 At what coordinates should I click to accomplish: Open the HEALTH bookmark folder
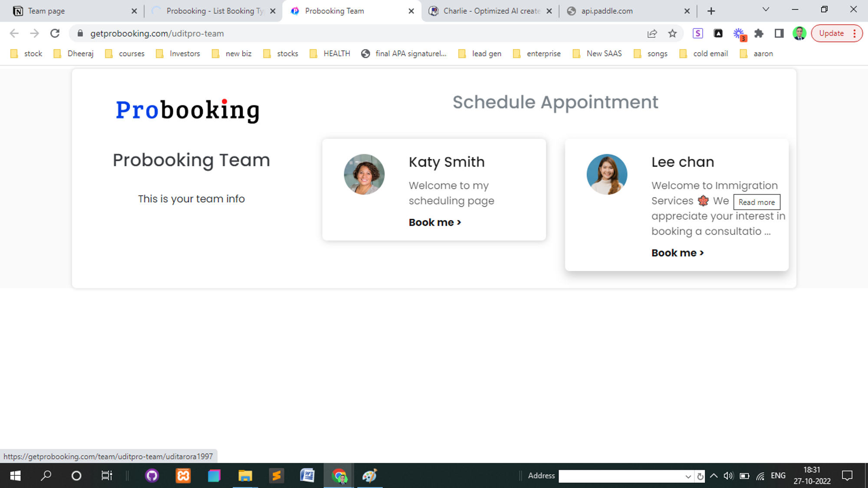point(330,53)
